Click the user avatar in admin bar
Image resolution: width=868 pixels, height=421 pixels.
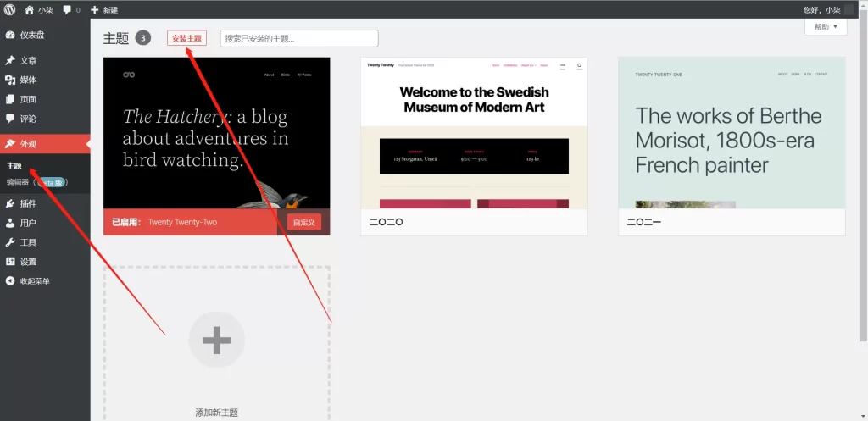849,10
